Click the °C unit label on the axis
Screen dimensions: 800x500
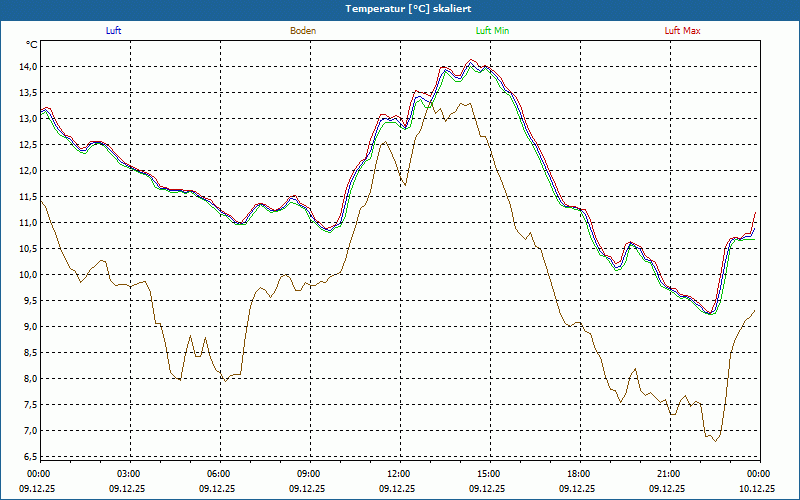(32, 45)
